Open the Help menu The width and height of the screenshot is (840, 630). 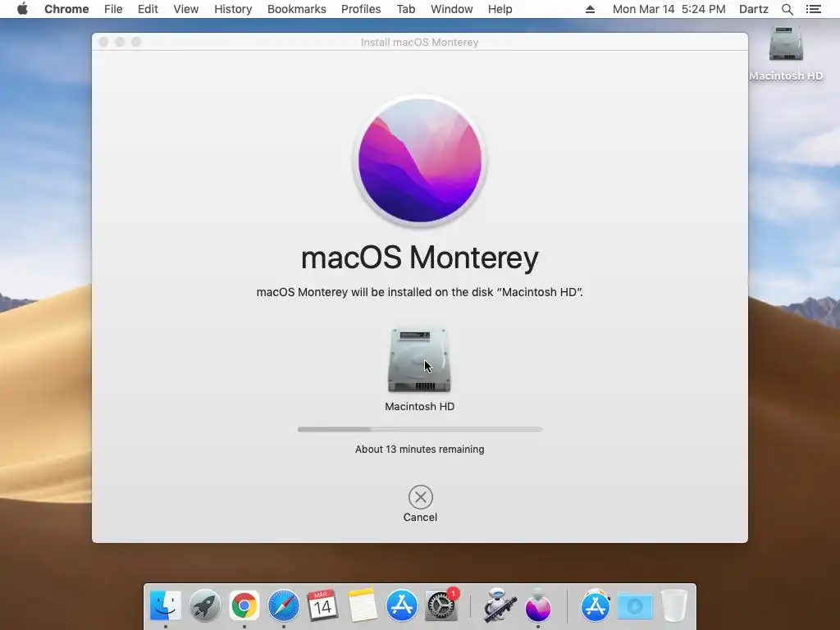coord(500,9)
